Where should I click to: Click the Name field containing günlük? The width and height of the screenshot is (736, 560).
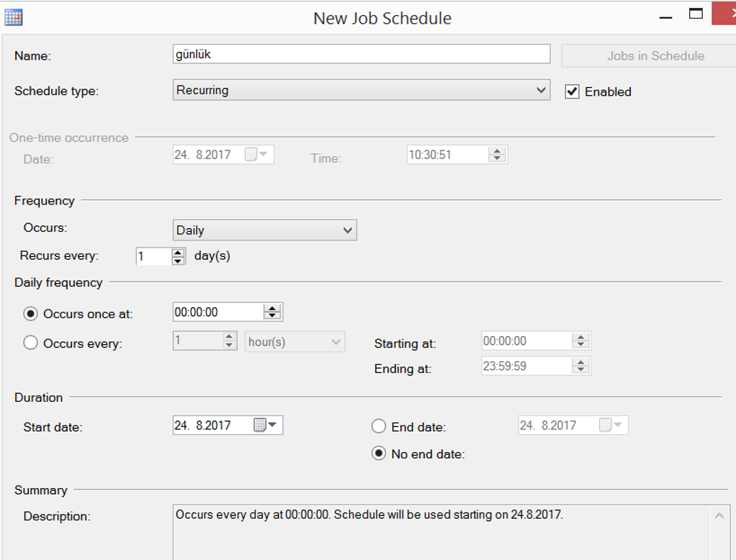coord(361,55)
